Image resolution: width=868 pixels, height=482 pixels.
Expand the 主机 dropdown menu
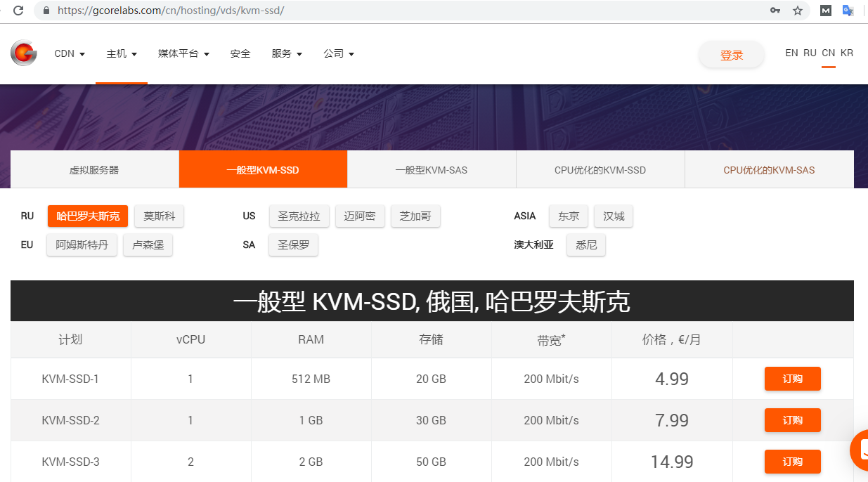122,53
